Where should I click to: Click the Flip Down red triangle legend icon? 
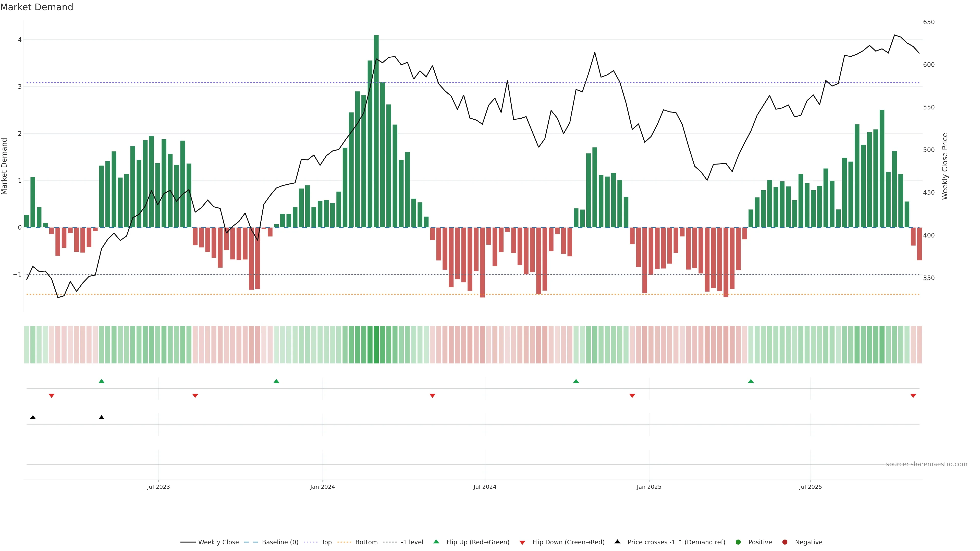tap(522, 542)
